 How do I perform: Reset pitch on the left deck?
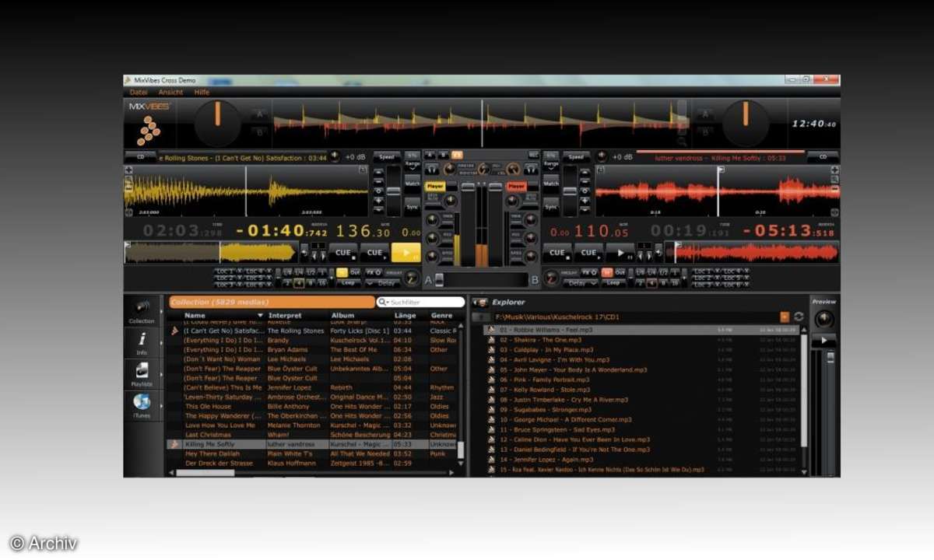click(x=378, y=191)
